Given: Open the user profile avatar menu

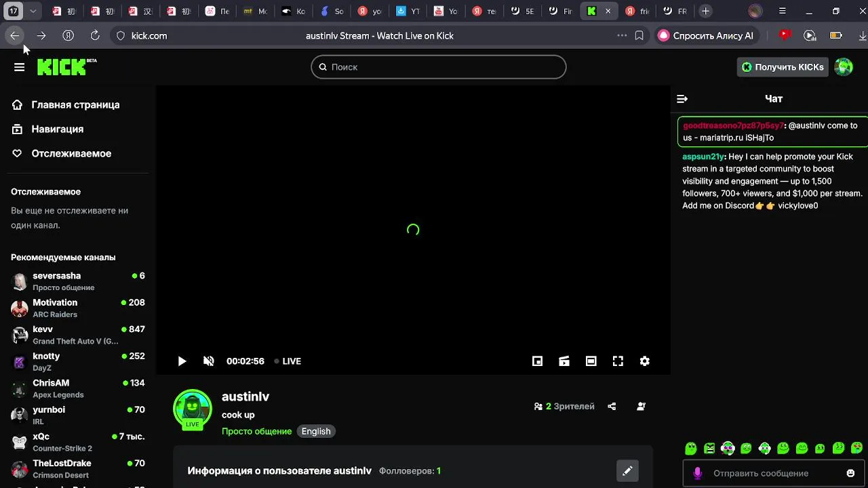Looking at the screenshot, I should [844, 66].
